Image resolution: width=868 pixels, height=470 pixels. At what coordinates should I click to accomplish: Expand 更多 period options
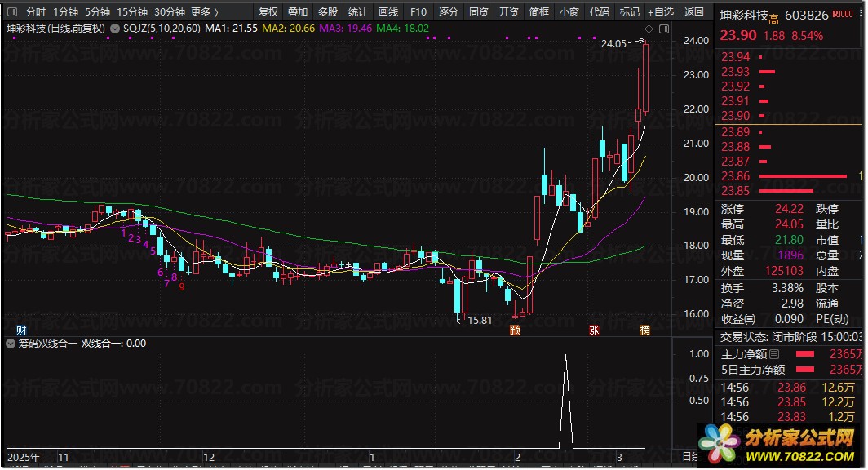pos(204,11)
